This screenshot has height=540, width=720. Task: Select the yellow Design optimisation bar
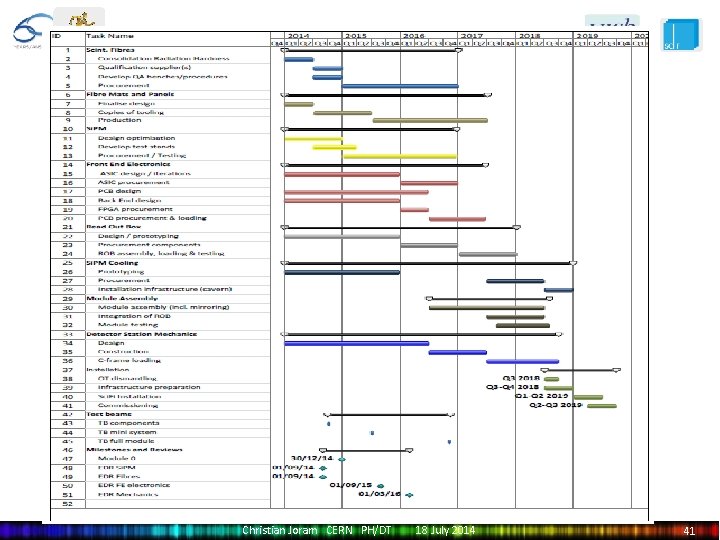tap(313, 139)
